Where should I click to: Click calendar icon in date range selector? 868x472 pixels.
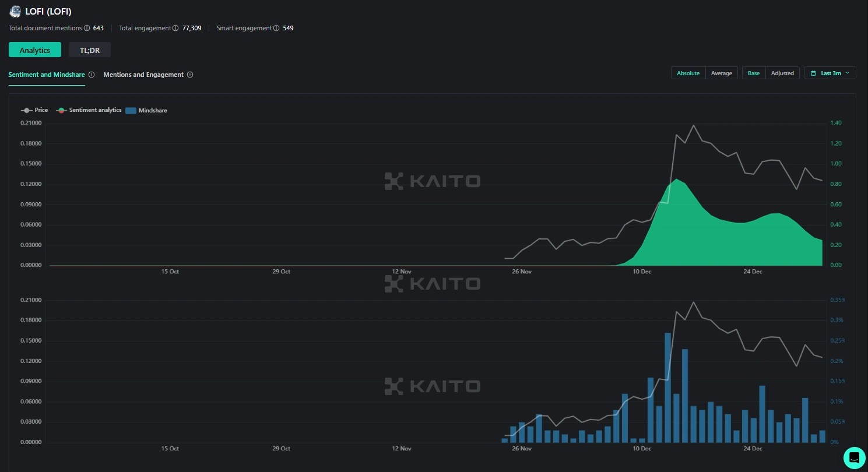[813, 73]
